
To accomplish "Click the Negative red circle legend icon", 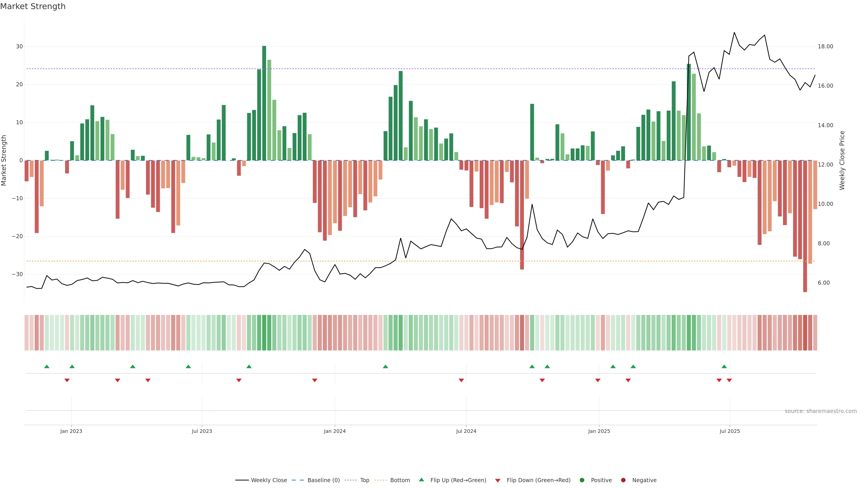I will click(x=623, y=480).
